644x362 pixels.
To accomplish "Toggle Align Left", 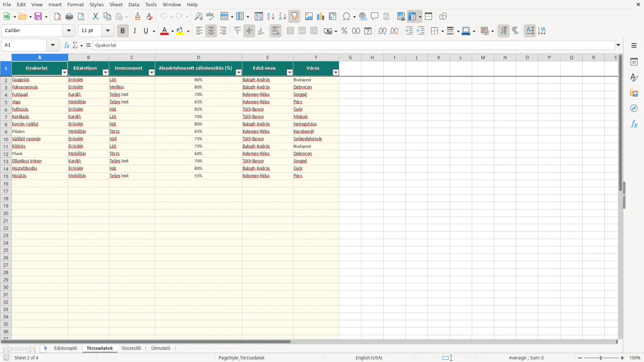I will click(199, 31).
